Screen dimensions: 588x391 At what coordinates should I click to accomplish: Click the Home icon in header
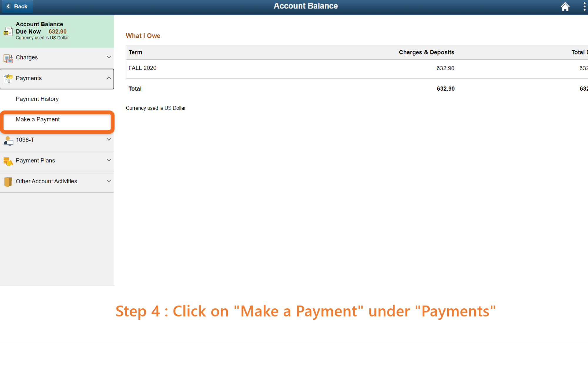coord(565,6)
